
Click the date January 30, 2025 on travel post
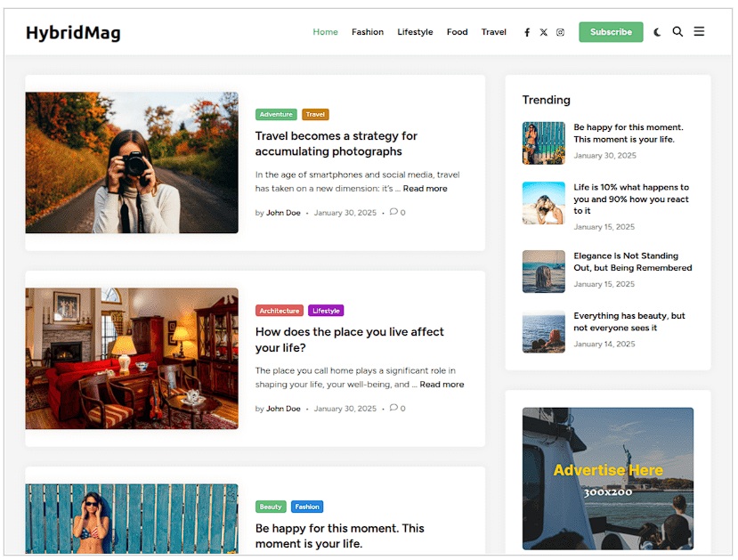pos(345,213)
